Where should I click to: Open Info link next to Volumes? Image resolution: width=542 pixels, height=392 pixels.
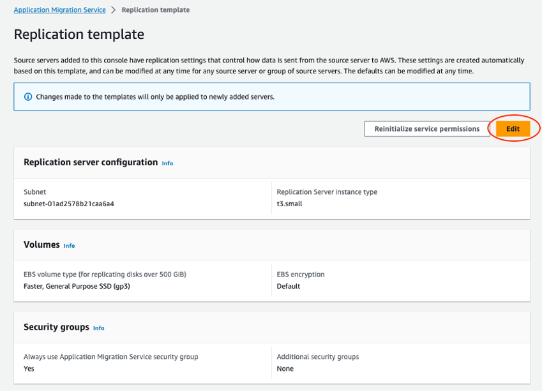pyautogui.click(x=69, y=246)
